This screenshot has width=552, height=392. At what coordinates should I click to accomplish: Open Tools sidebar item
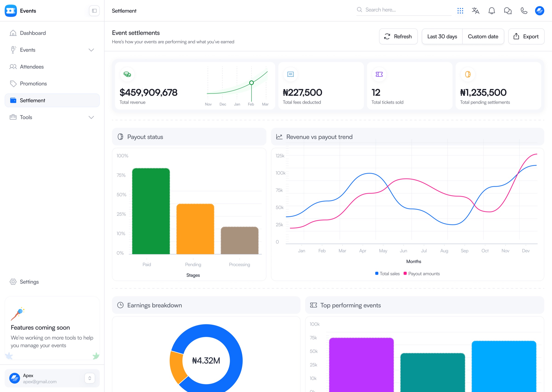[x=52, y=117]
